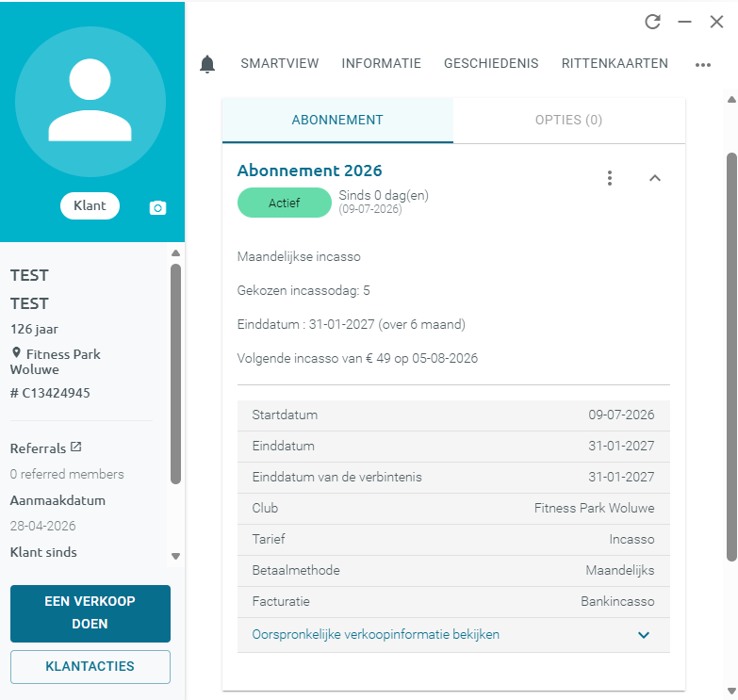
Task: Click the left sidebar scrollbar thumb
Action: click(x=175, y=374)
